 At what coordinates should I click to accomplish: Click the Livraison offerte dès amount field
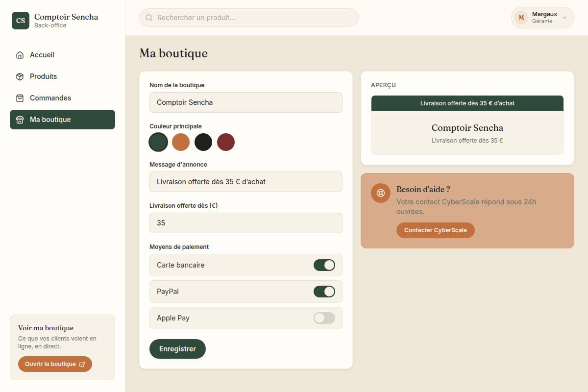click(246, 223)
